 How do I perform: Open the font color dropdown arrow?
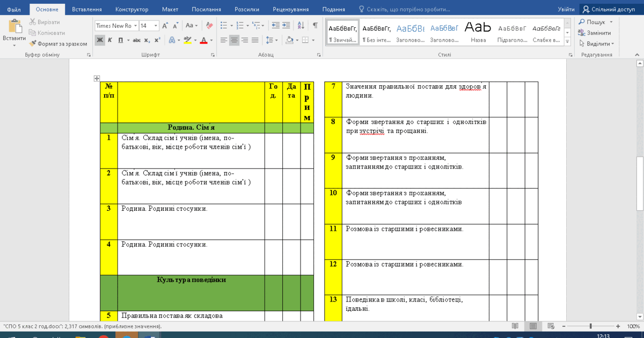click(211, 40)
